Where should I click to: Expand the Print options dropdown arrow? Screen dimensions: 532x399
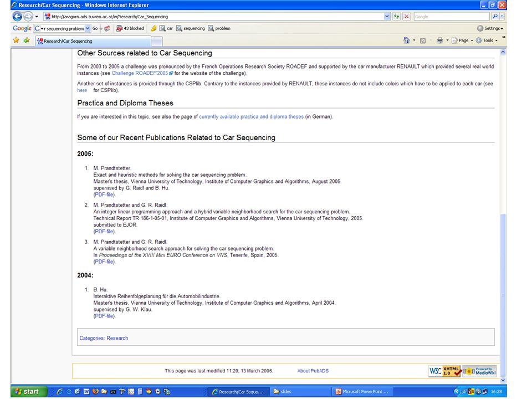coord(447,40)
